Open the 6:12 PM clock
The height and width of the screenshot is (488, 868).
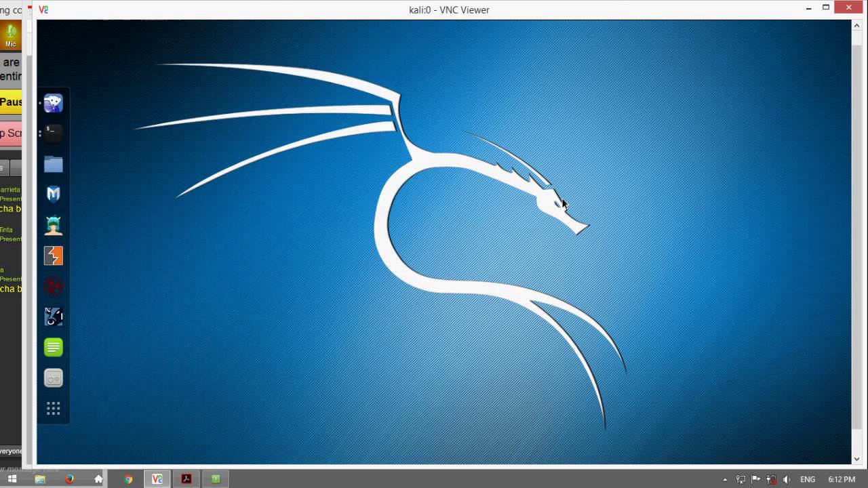pos(842,480)
